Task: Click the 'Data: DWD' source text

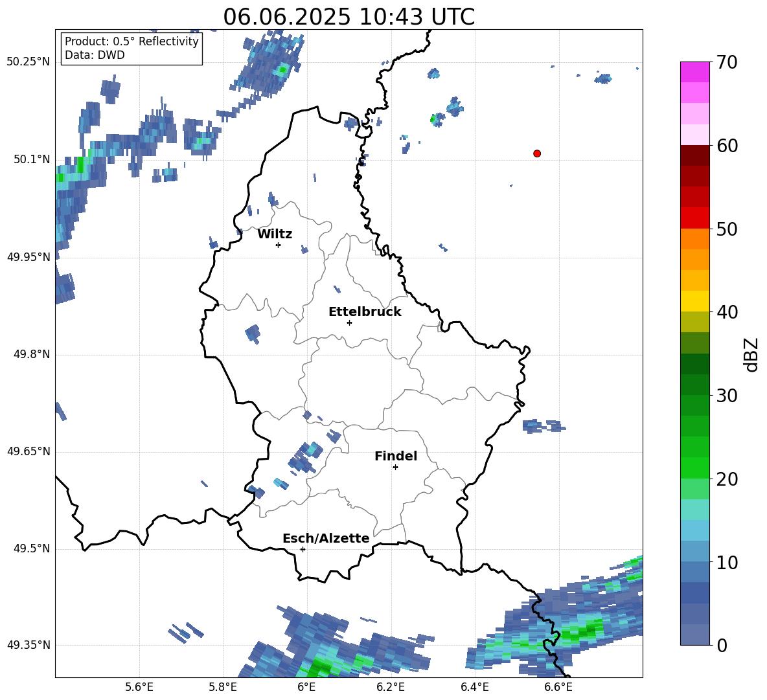Action: (95, 55)
